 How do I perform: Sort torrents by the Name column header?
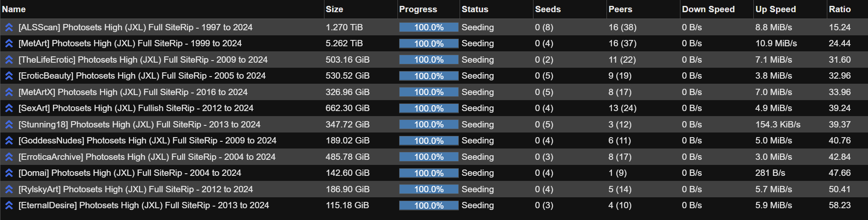[14, 9]
